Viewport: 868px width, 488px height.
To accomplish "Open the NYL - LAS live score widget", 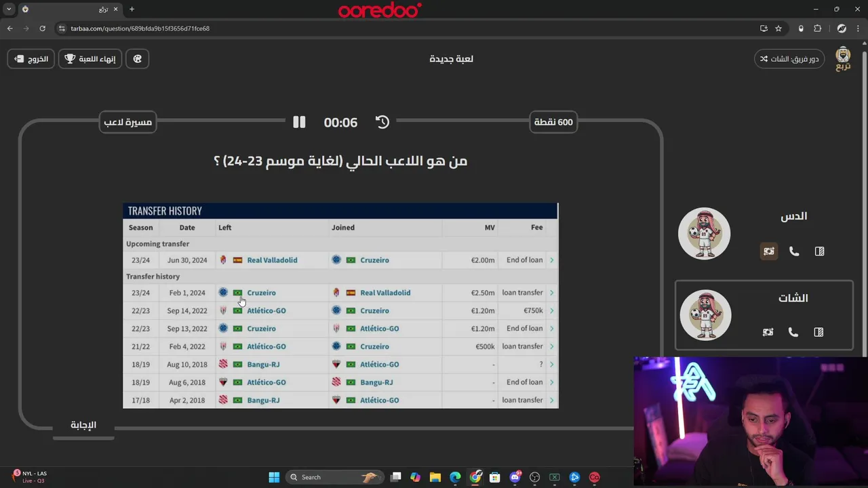I will pos(30,477).
